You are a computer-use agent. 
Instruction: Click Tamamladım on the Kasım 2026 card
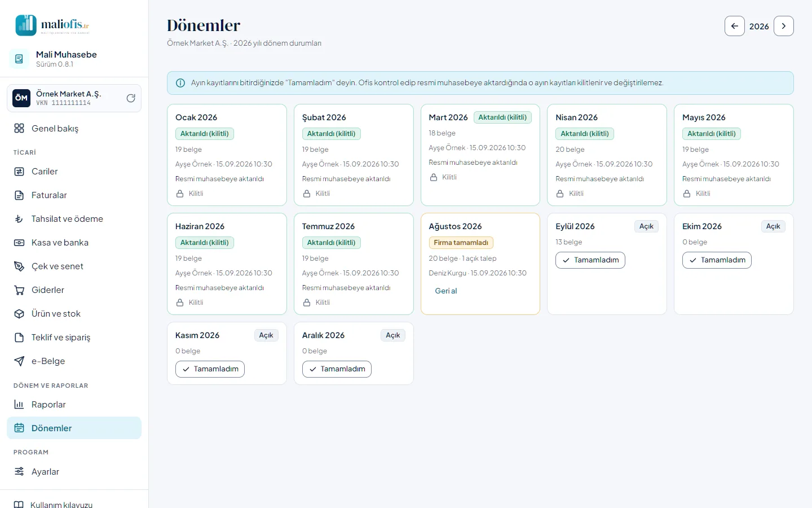(210, 369)
